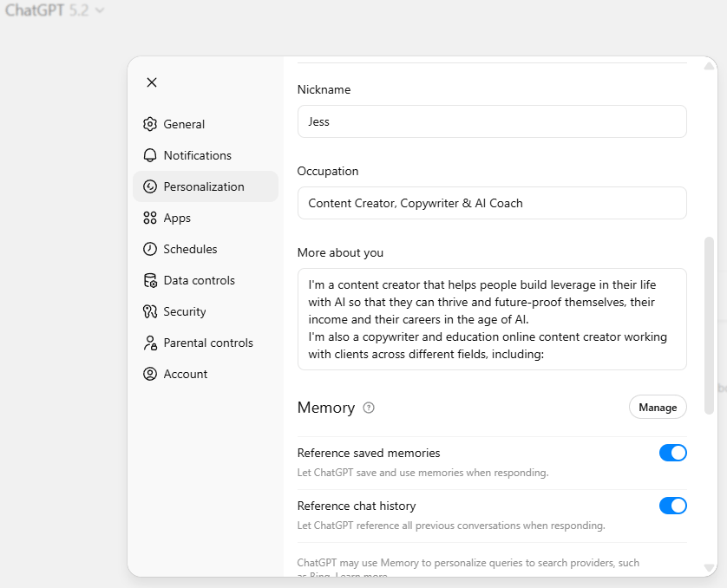Image resolution: width=727 pixels, height=588 pixels.
Task: Click the Parental controls person icon
Action: tap(150, 343)
